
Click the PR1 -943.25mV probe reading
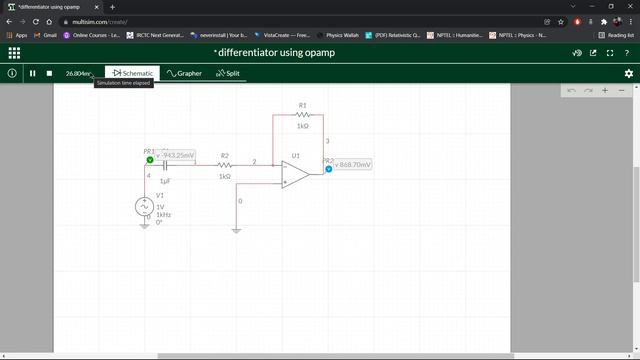coord(175,156)
